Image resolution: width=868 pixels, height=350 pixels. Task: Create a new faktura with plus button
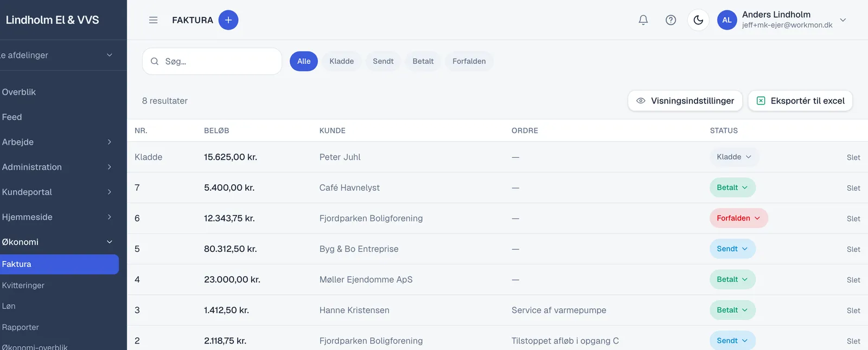pos(228,20)
